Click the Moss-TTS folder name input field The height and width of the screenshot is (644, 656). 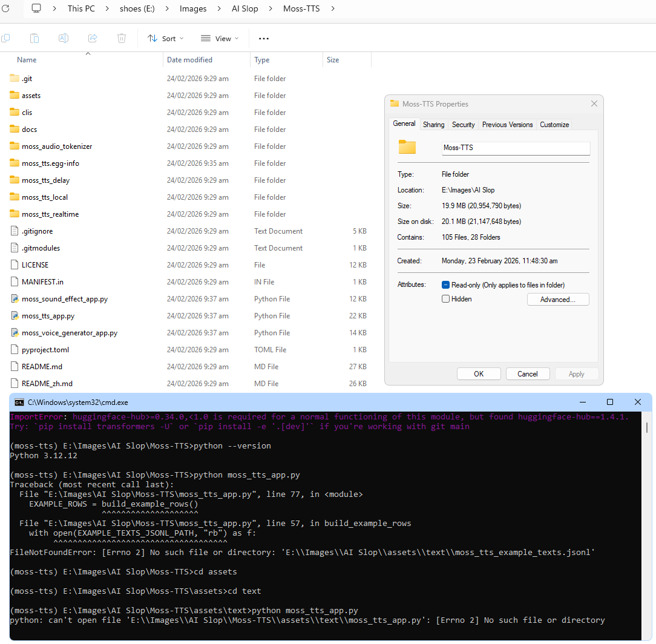pos(516,148)
